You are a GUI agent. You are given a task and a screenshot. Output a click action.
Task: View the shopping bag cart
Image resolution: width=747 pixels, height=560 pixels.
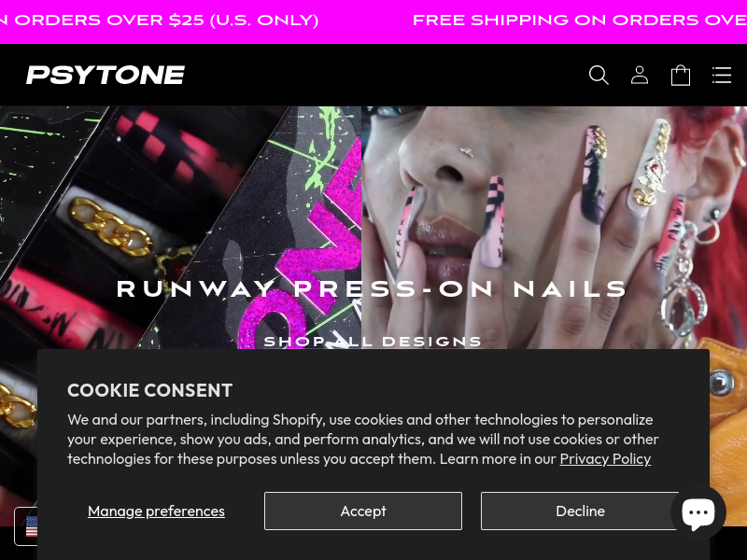pos(681,76)
